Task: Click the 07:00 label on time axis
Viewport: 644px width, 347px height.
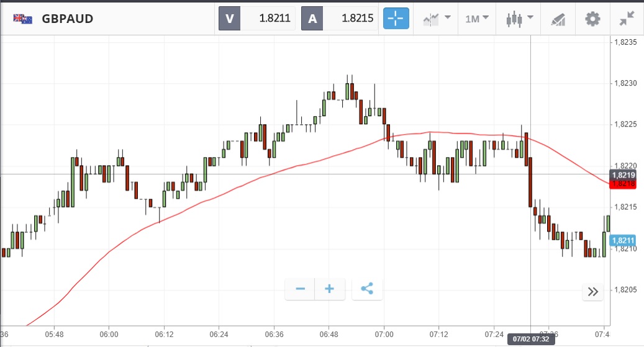Action: click(x=384, y=335)
